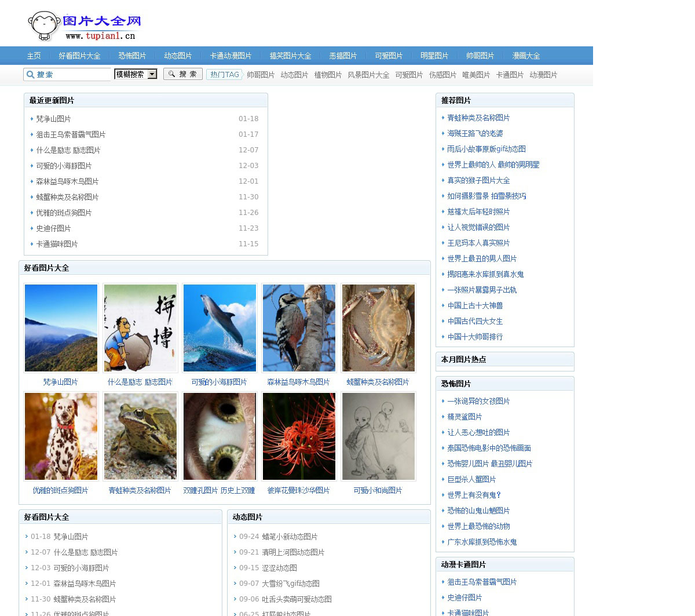Select 卡通动漫图片 in the top nav
Viewport: 695px width, 616px height.
click(x=231, y=56)
